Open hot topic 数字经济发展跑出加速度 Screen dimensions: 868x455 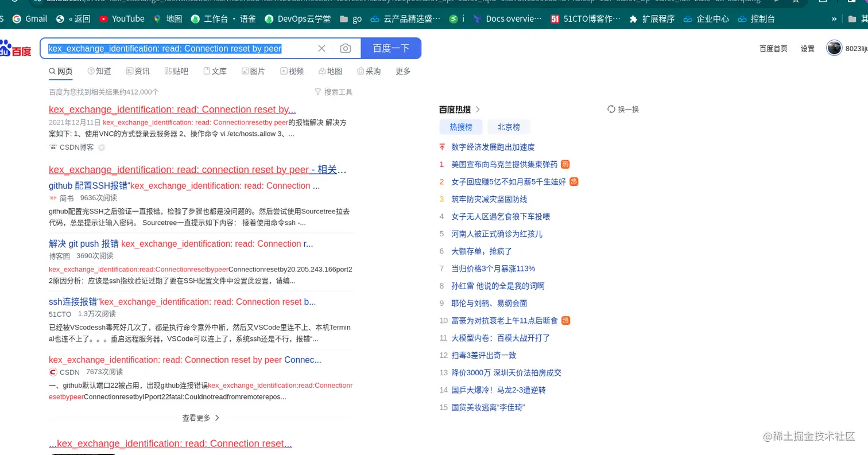(493, 147)
